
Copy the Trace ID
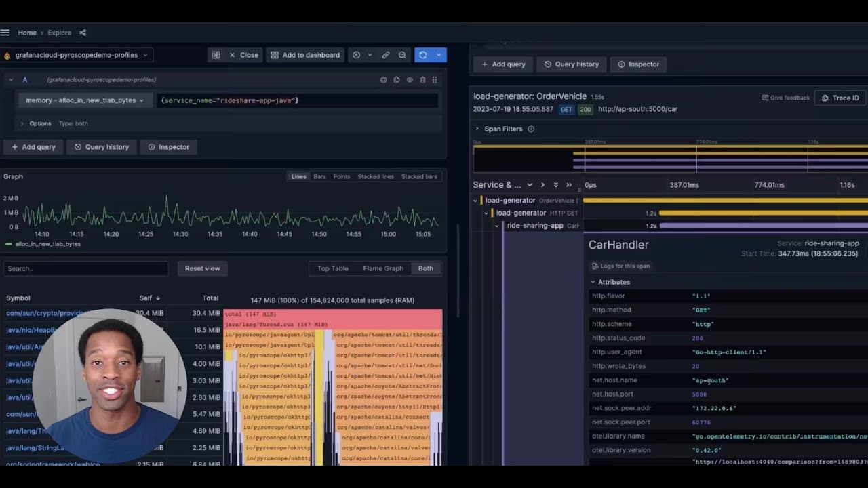(840, 98)
